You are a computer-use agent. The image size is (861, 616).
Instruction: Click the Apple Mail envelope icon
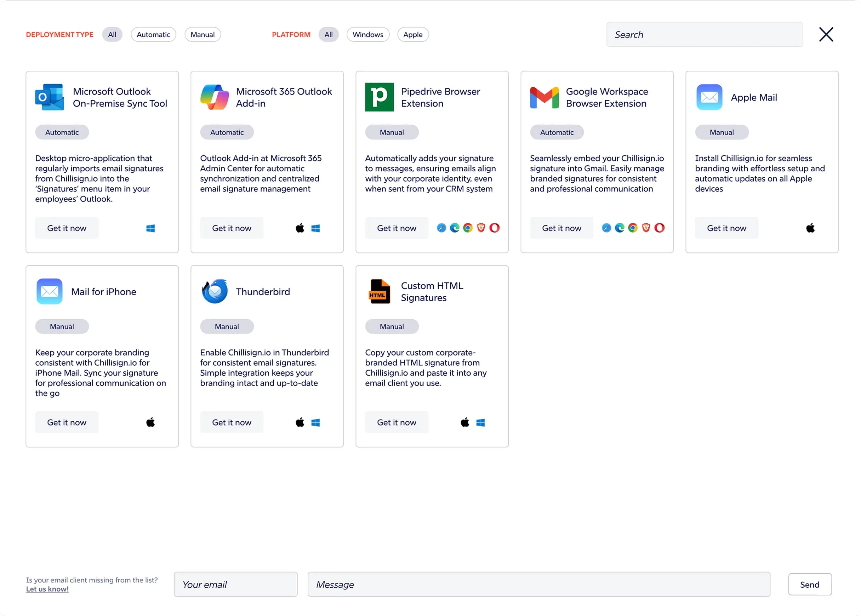709,97
